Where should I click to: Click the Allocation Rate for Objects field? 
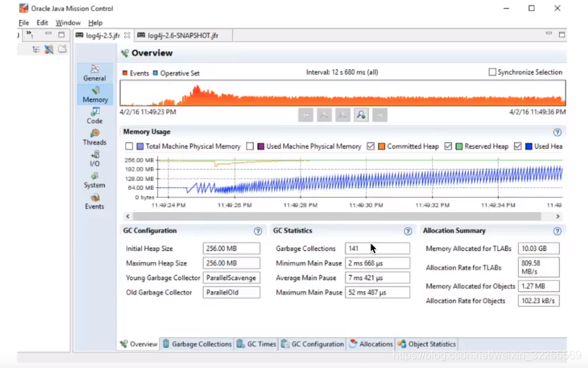click(x=539, y=301)
